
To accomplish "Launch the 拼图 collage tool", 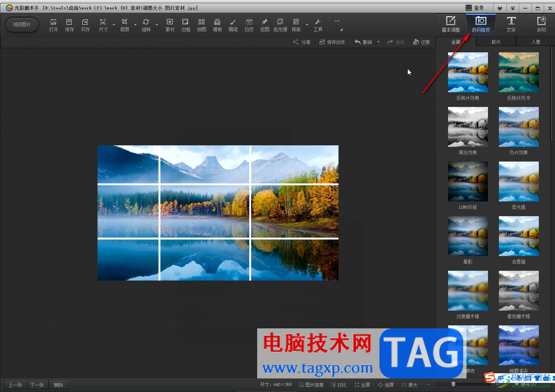I will [201, 25].
